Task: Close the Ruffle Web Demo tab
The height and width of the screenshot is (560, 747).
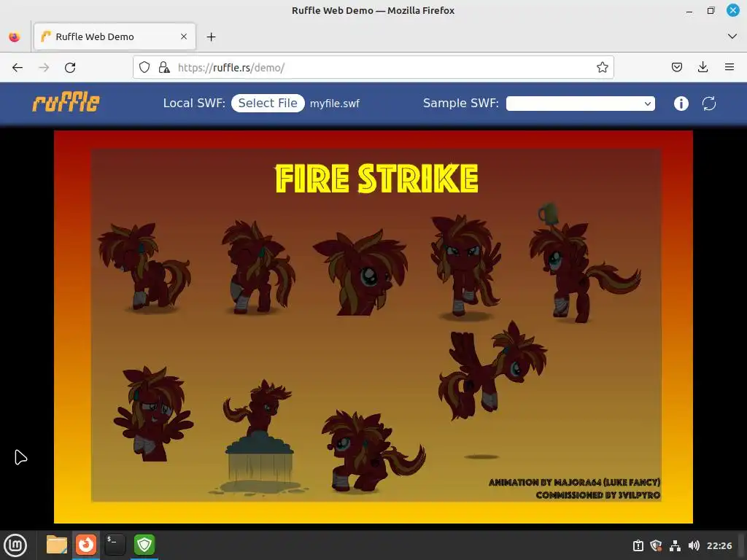Action: [184, 36]
